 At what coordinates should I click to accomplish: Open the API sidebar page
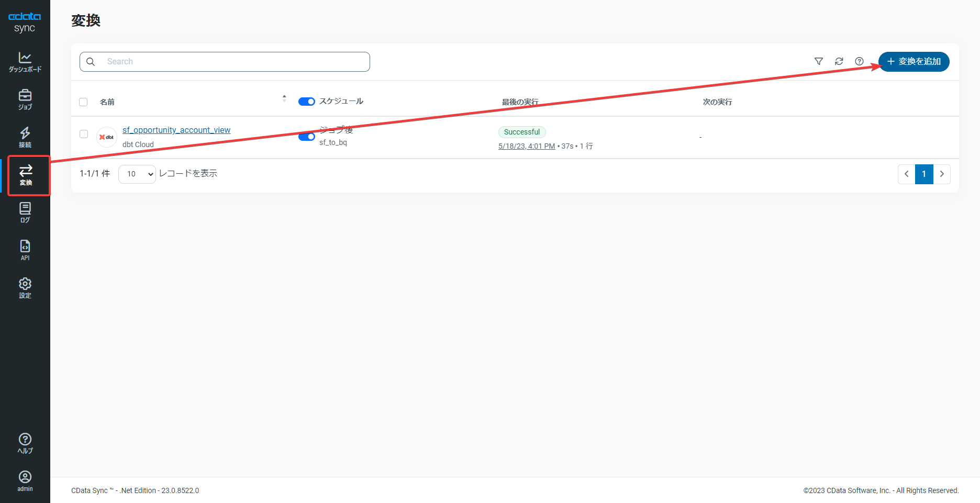click(25, 250)
